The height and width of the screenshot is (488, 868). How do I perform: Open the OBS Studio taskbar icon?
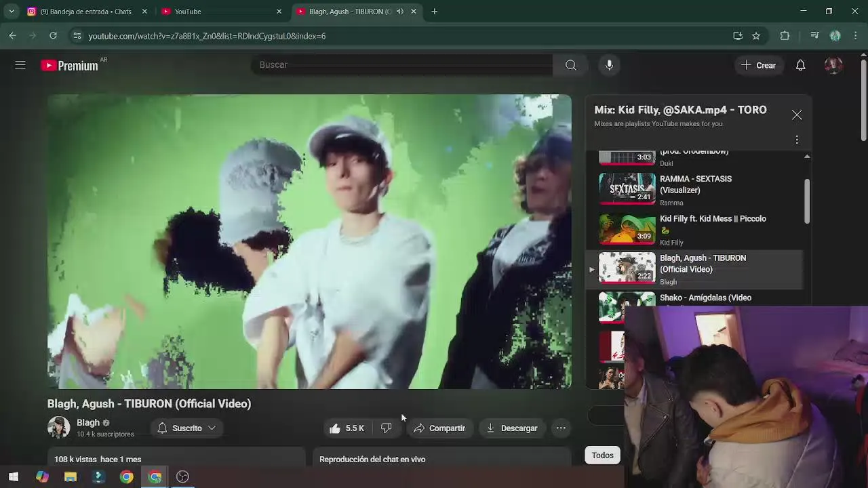click(x=182, y=476)
